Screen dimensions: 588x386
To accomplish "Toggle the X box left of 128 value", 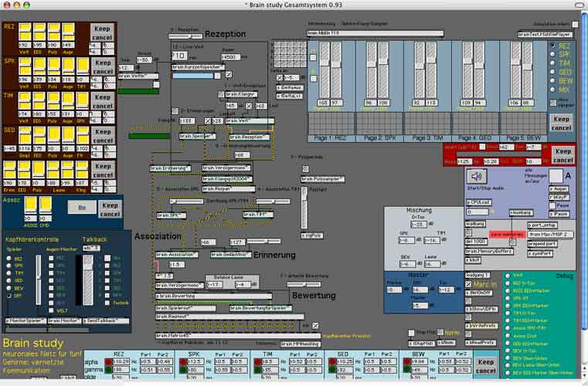I will [208, 120].
